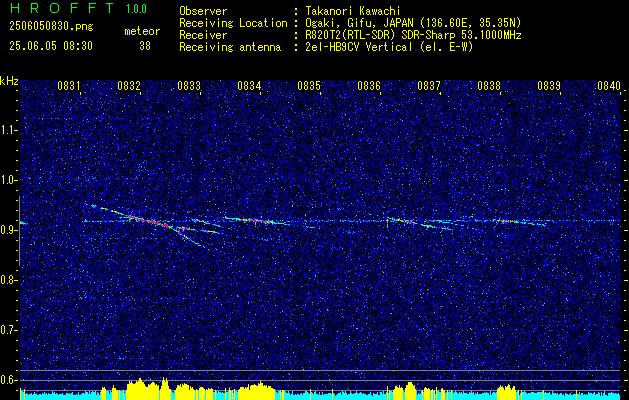Select the file name 2506050830.png

pyautogui.click(x=51, y=27)
